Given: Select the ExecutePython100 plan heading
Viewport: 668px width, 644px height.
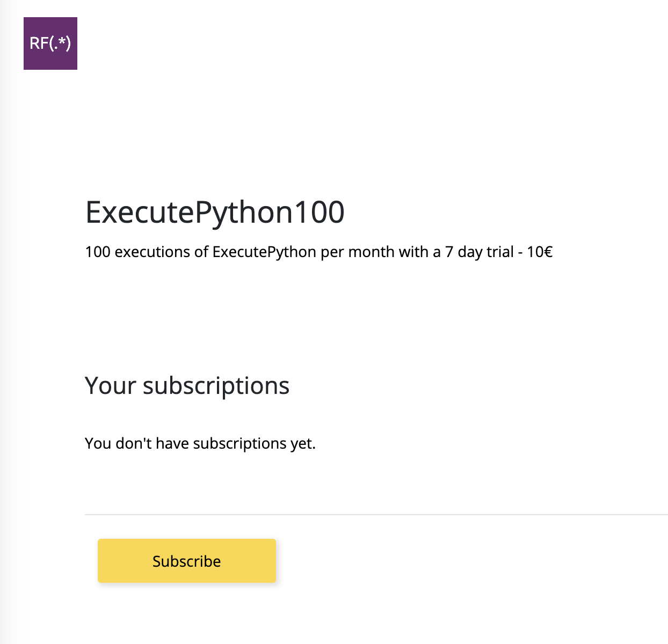Looking at the screenshot, I should tap(215, 213).
